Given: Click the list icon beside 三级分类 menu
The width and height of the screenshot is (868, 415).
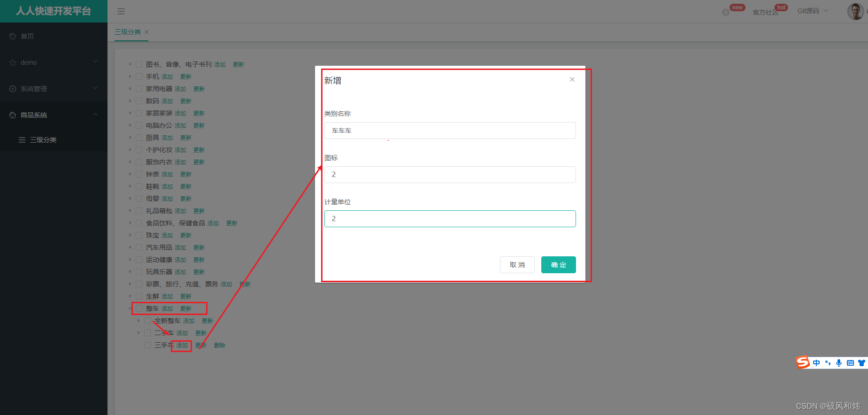Looking at the screenshot, I should (x=22, y=140).
